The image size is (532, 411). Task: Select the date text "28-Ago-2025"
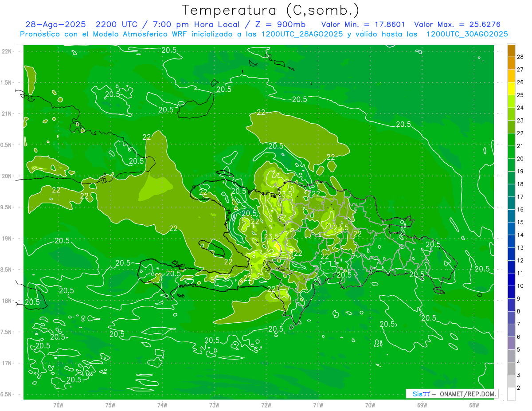(x=56, y=24)
